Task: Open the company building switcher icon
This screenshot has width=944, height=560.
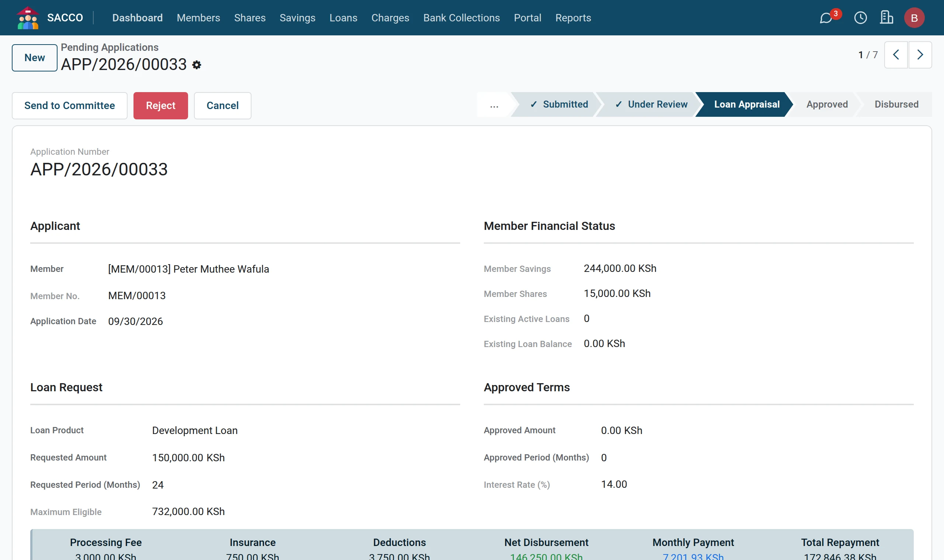Action: click(886, 18)
